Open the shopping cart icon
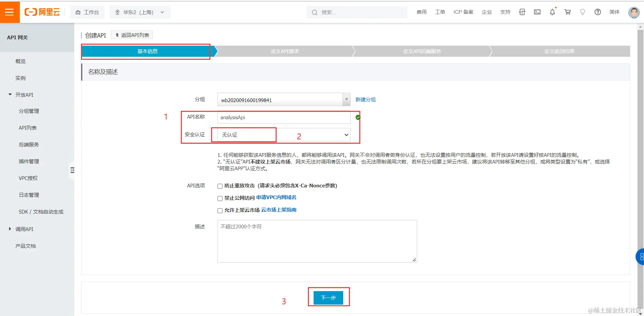Viewport: 644px width, 316px height. 567,12
